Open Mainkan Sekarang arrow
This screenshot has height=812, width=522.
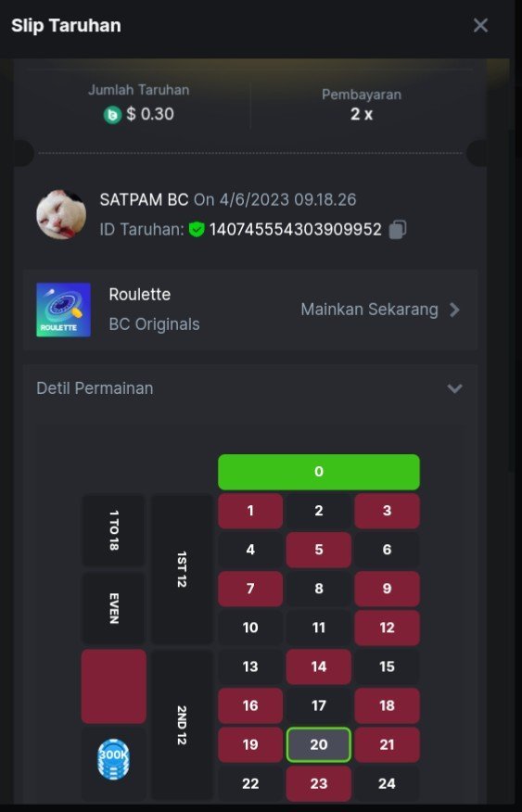point(454,310)
